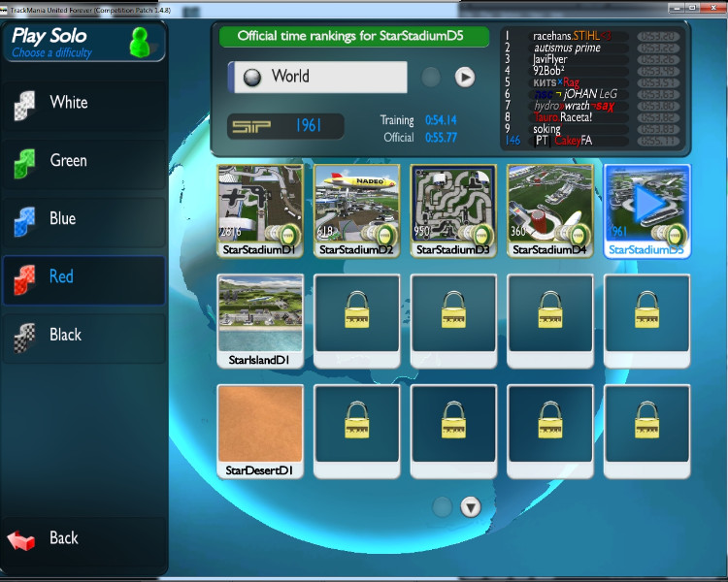Select the StarDesertD1 track

click(259, 425)
